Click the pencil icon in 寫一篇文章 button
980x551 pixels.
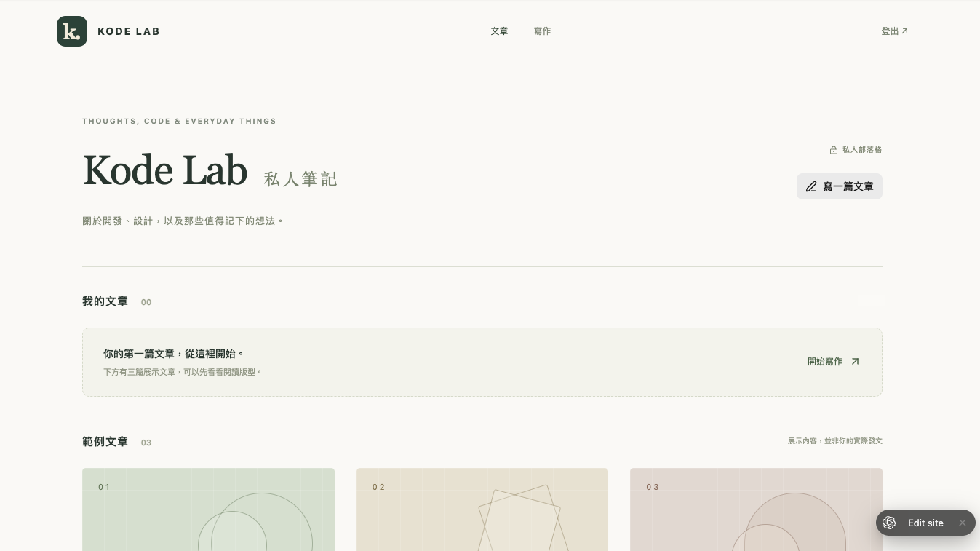(811, 187)
